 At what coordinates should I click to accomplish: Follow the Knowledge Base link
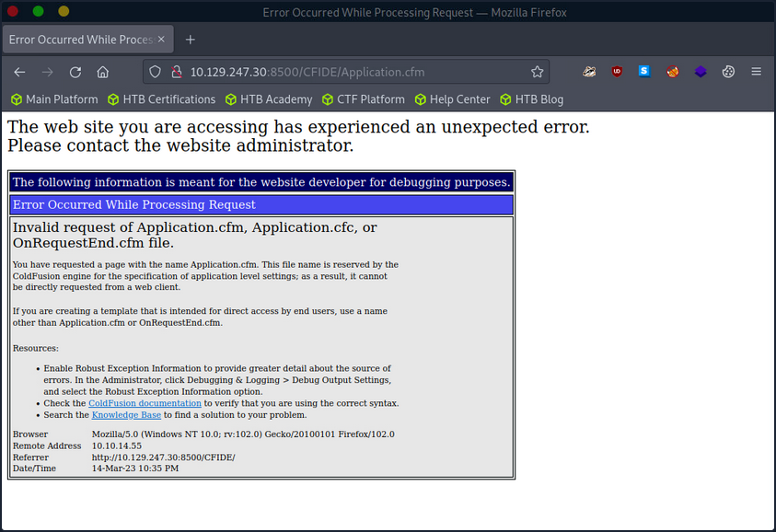[126, 415]
